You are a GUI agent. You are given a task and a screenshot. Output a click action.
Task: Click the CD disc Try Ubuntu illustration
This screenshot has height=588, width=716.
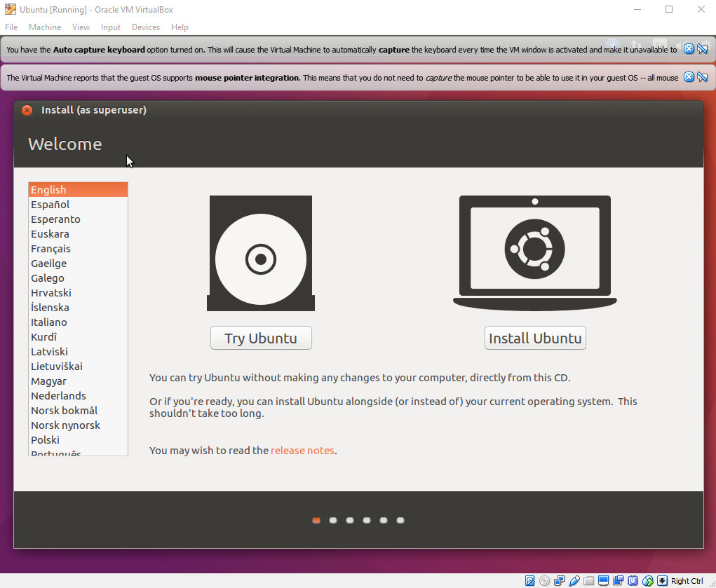[x=261, y=254]
